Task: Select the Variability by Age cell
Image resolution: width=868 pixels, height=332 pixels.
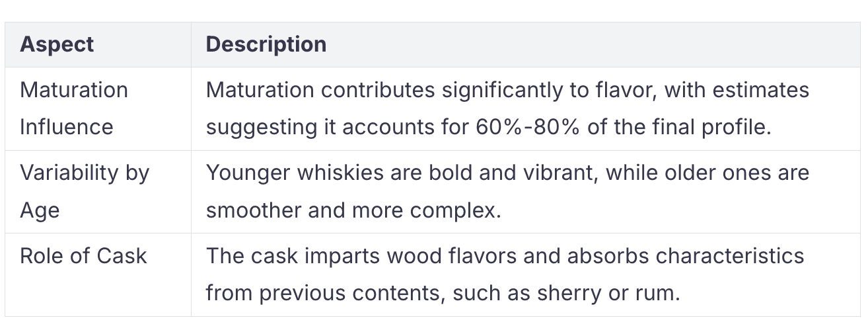Action: [98, 192]
